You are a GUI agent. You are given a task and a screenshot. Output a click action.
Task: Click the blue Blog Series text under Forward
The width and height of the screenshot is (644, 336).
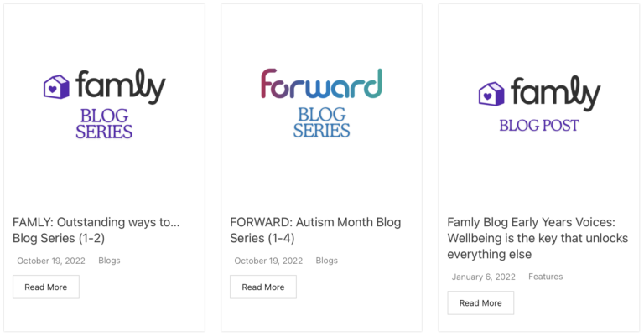click(x=321, y=122)
